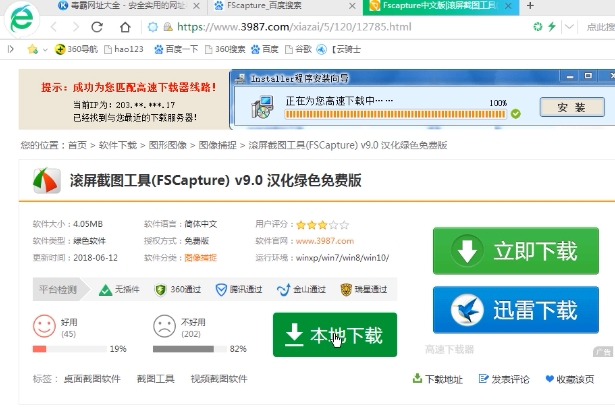615x409 pixels.
Task: Open 云骑士 bookmark
Action: coord(338,49)
